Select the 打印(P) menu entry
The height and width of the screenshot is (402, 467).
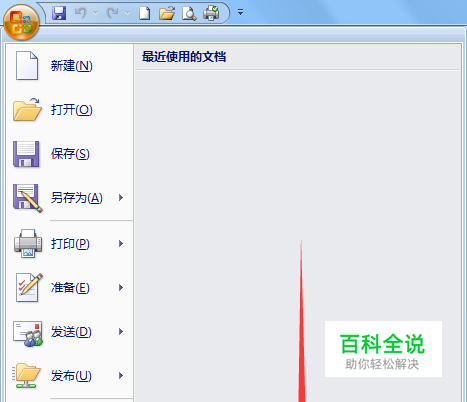[70, 244]
